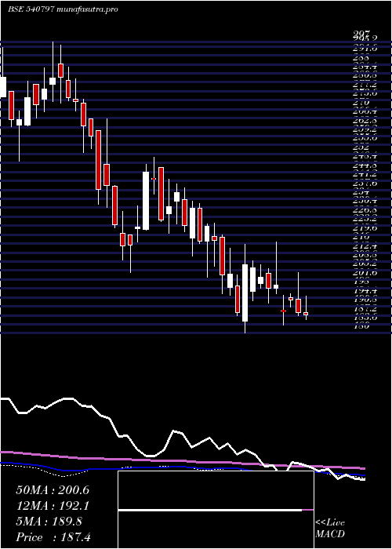
Task: Click the 12MA : 192.1 value
Action: (53, 506)
